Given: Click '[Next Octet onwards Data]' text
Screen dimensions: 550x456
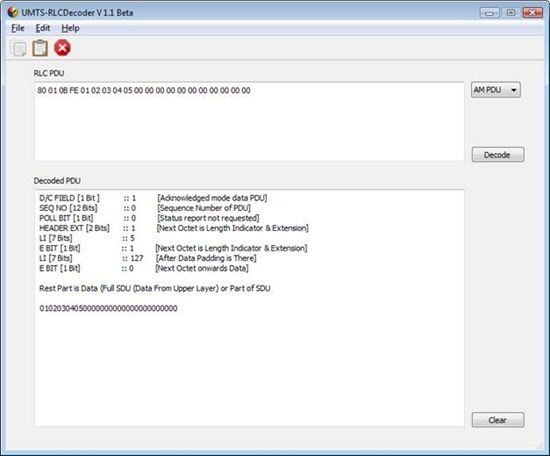Looking at the screenshot, I should [x=202, y=268].
